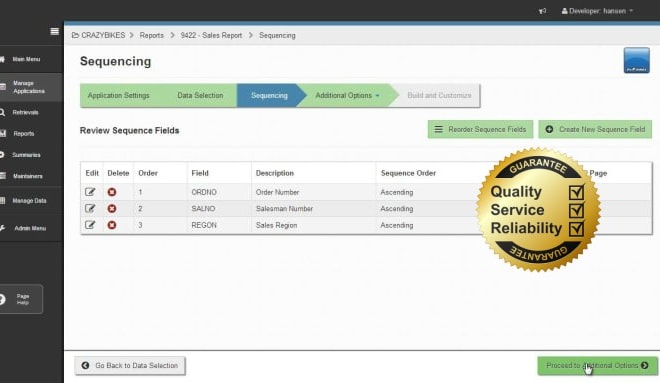Click Ascending in the ORDNO row
This screenshot has width=660, height=383.
click(397, 192)
